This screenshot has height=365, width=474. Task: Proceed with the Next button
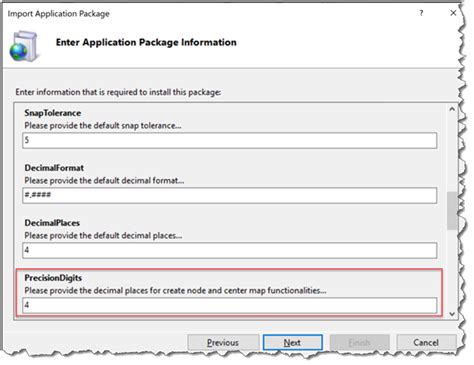pos(292,342)
